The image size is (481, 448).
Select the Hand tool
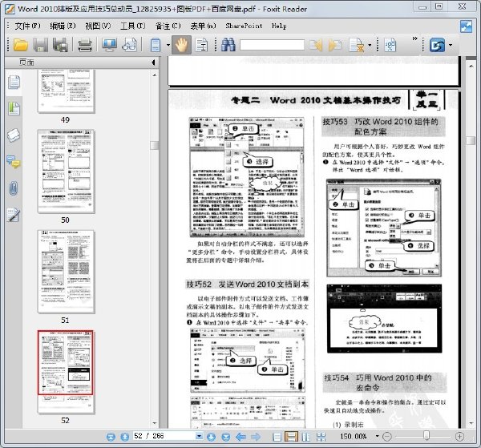click(x=181, y=45)
